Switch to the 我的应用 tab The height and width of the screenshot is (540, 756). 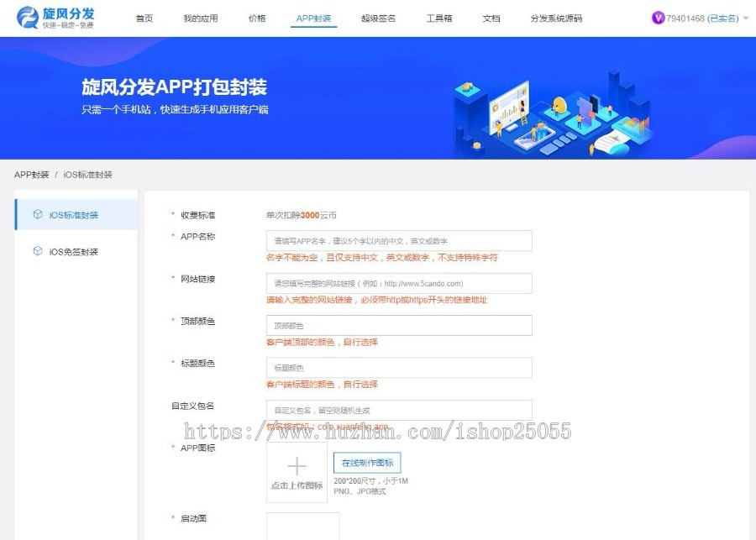click(200, 17)
